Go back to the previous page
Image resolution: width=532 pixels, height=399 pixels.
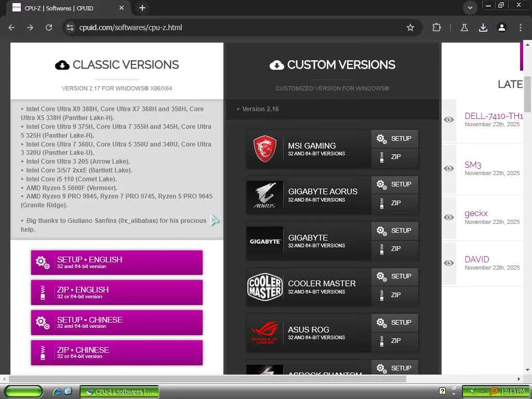(x=11, y=28)
